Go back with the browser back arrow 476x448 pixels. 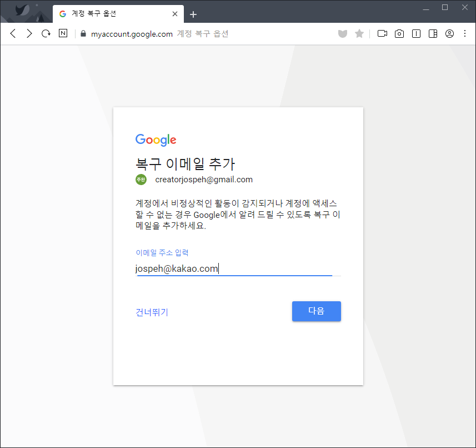[13, 33]
